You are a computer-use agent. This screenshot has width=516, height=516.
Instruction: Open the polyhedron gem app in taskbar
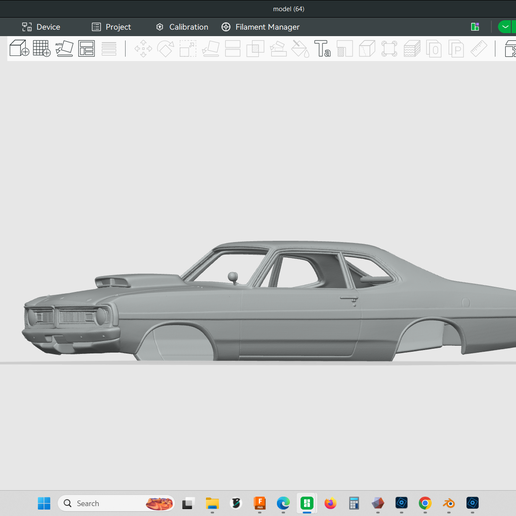coord(378,503)
